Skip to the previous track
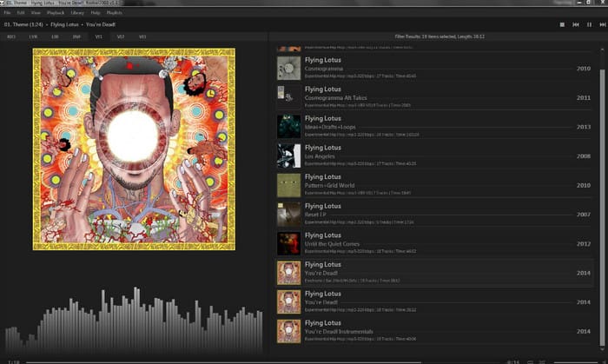Viewport: 608px width, 364px height. [575, 24]
